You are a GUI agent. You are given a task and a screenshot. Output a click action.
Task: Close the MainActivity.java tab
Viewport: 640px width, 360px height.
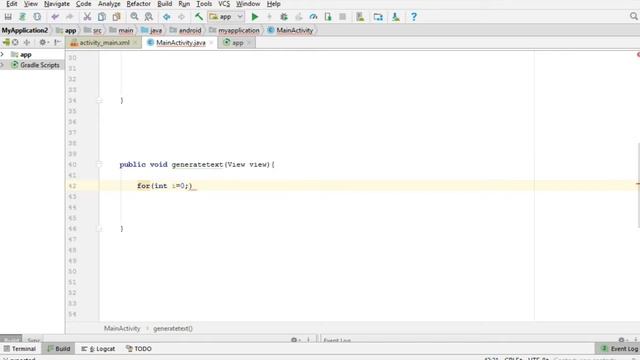tap(211, 43)
